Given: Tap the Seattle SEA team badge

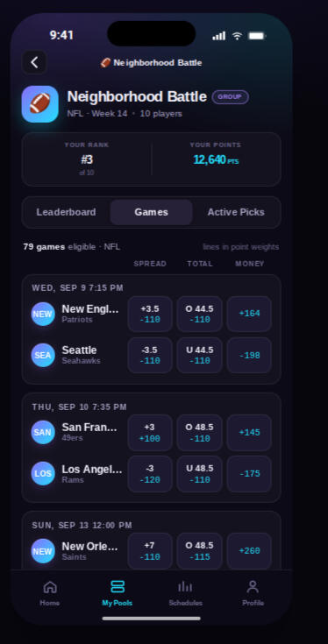Looking at the screenshot, I should 43,355.
